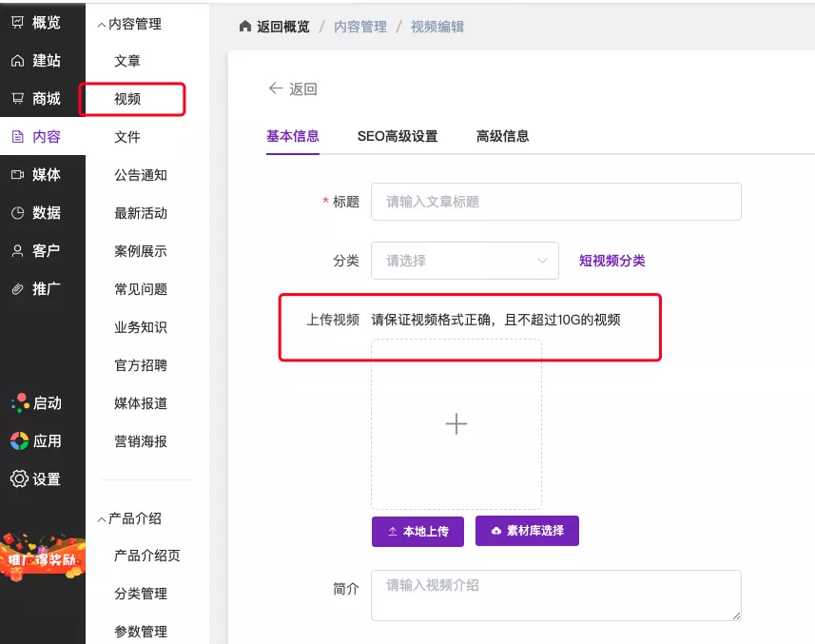Open the 设置 settings gear icon
Image resolution: width=815 pixels, height=644 pixels.
[19, 479]
